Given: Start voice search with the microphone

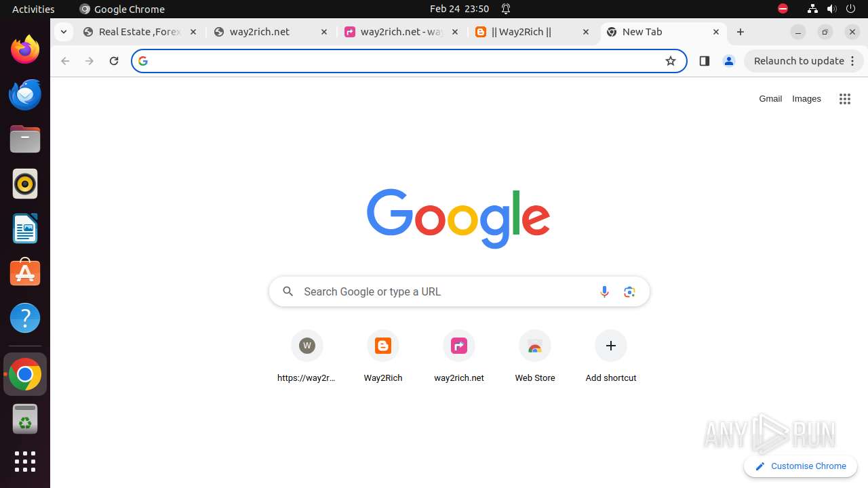Looking at the screenshot, I should coord(604,291).
